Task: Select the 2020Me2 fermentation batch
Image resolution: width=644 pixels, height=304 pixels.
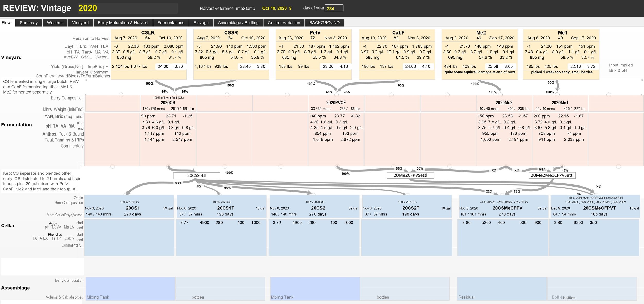Action: tap(504, 103)
